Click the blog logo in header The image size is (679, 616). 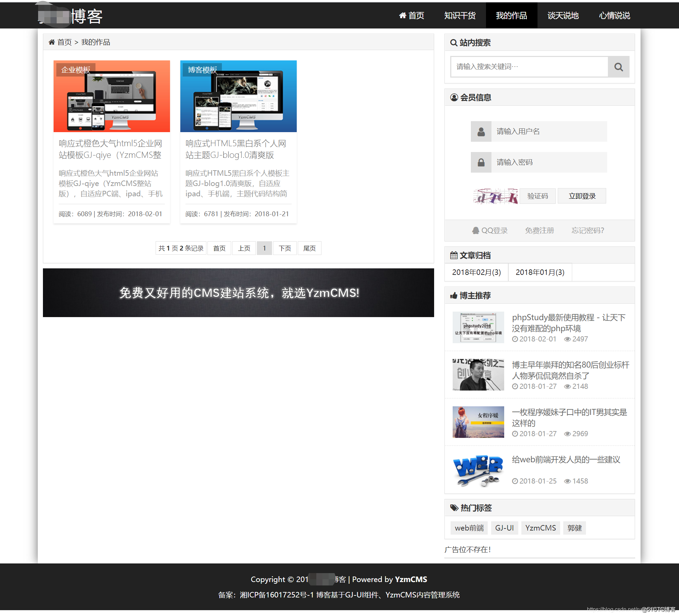pyautogui.click(x=70, y=16)
